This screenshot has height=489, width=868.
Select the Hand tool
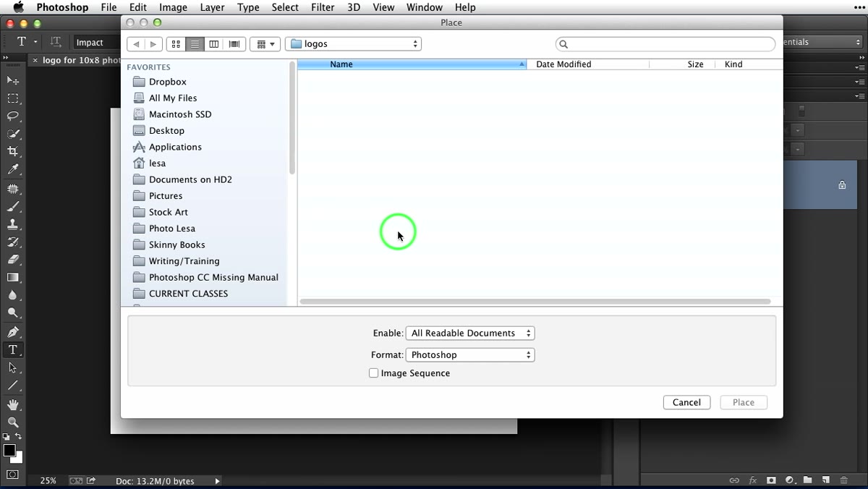point(13,405)
